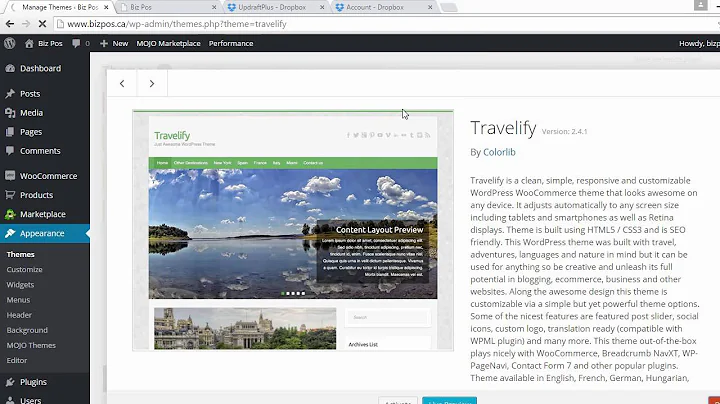
Task: Switch to the Biz Pos browser tab
Action: (165, 7)
